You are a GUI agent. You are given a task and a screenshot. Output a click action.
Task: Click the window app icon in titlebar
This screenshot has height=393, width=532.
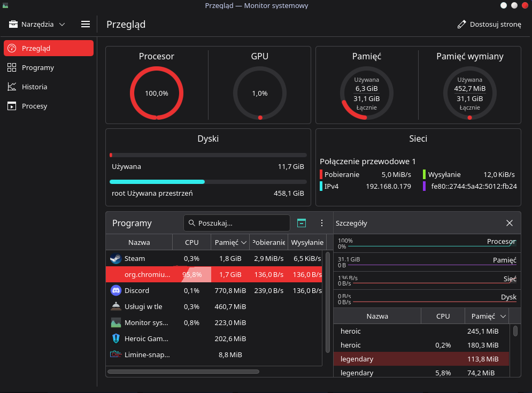[x=5, y=5]
